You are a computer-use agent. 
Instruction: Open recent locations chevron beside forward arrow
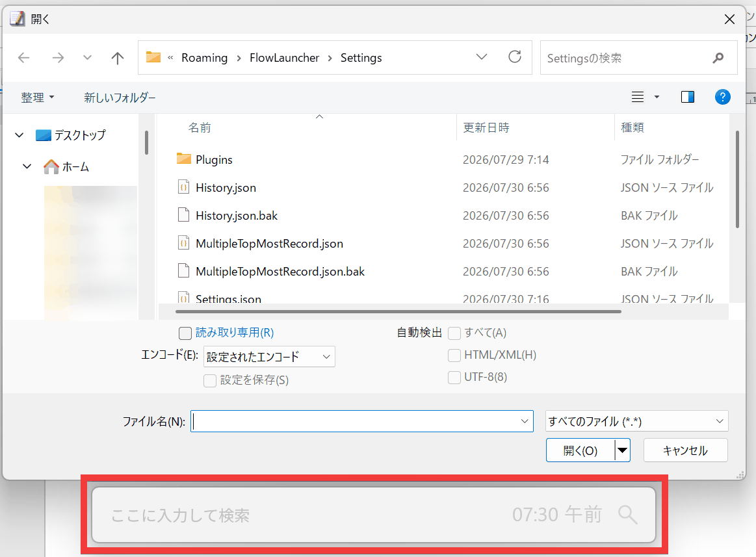point(87,58)
